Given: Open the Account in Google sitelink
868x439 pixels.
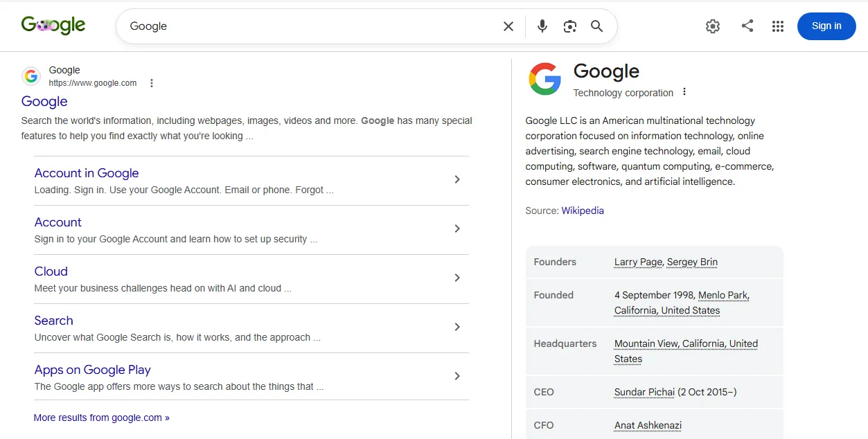Looking at the screenshot, I should point(87,173).
